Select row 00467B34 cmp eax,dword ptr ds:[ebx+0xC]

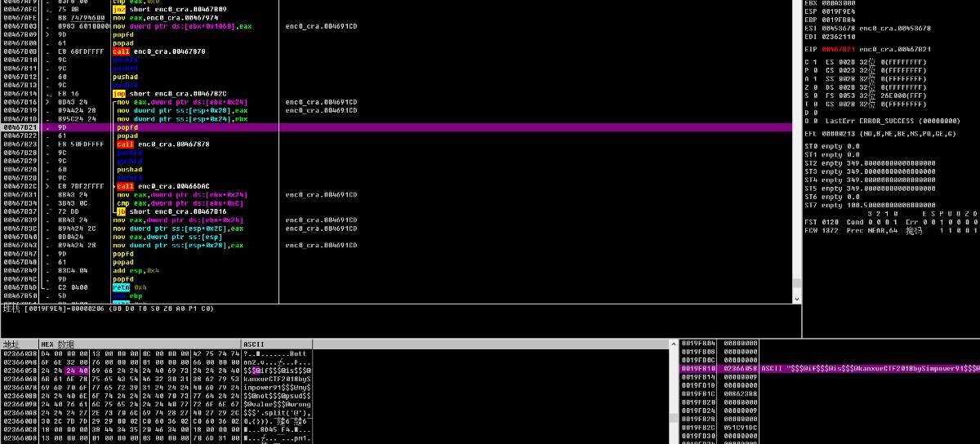click(397, 203)
